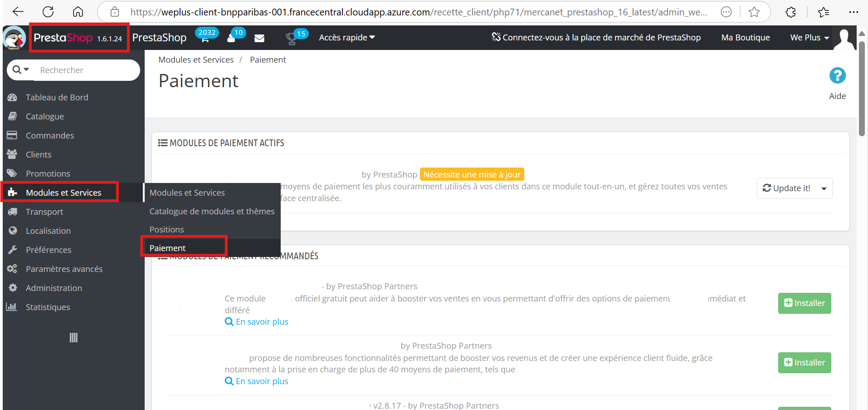
Task: Open search filter dropdown magnifier
Action: (21, 70)
